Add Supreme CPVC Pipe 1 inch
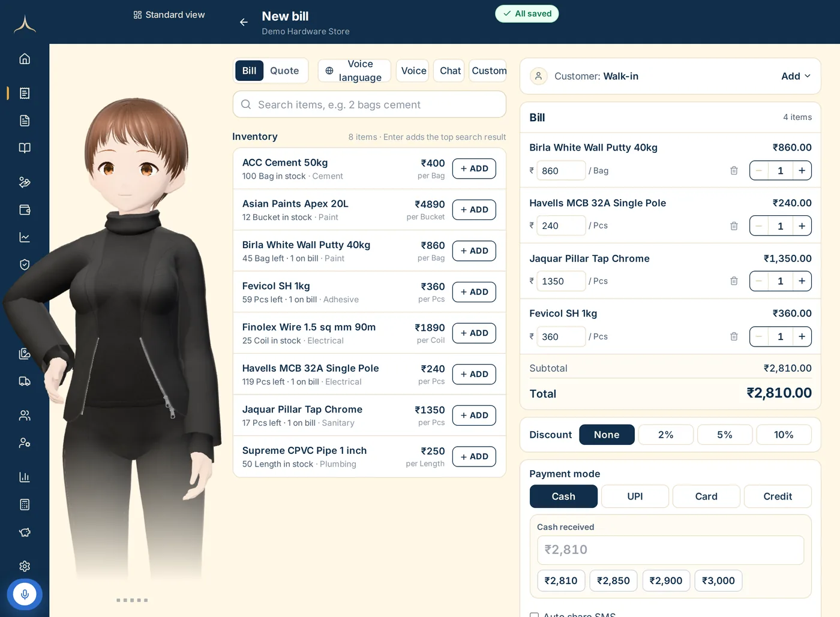 (x=474, y=456)
